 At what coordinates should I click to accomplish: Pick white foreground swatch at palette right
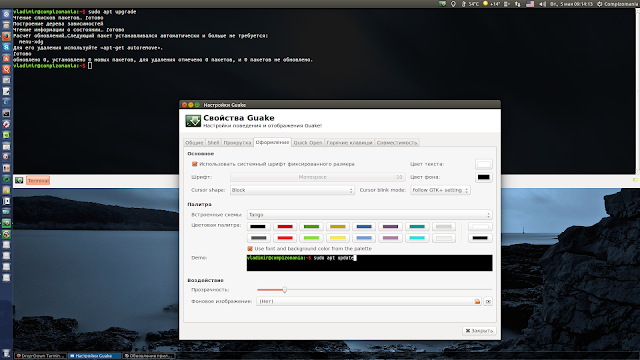pos(480,227)
